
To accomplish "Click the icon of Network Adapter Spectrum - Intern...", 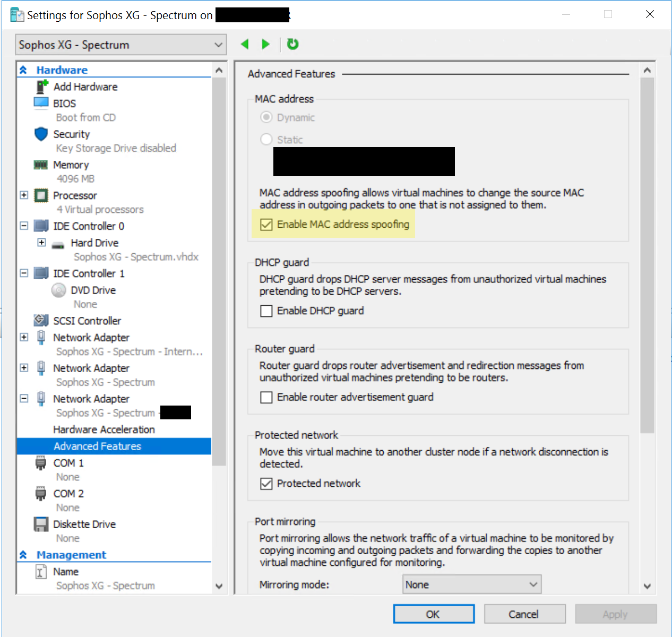I will tap(41, 338).
